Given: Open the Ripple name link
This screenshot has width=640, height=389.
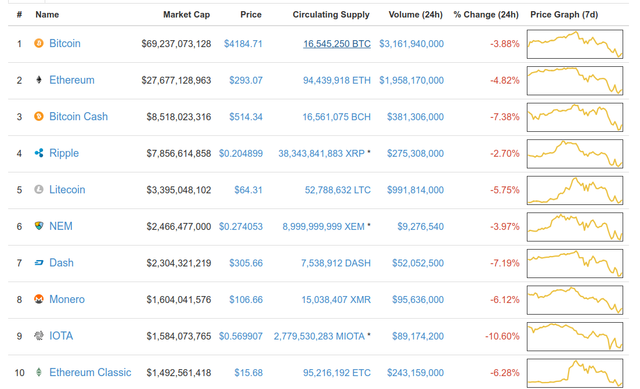Looking at the screenshot, I should click(64, 153).
